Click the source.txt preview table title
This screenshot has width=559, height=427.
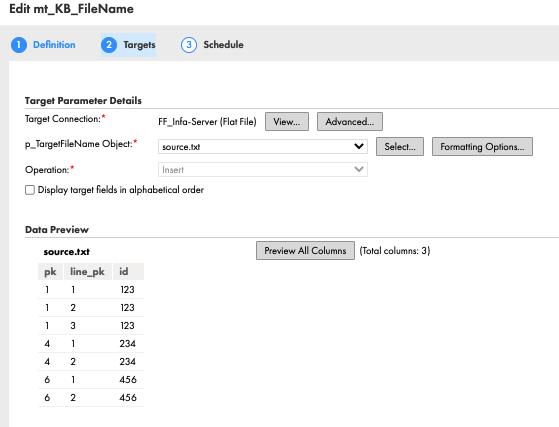67,252
